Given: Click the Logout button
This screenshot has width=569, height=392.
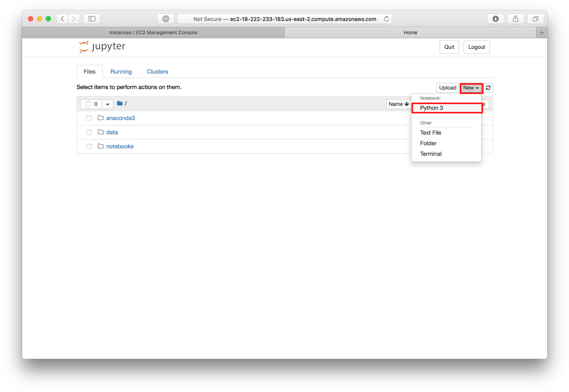Looking at the screenshot, I should [476, 47].
